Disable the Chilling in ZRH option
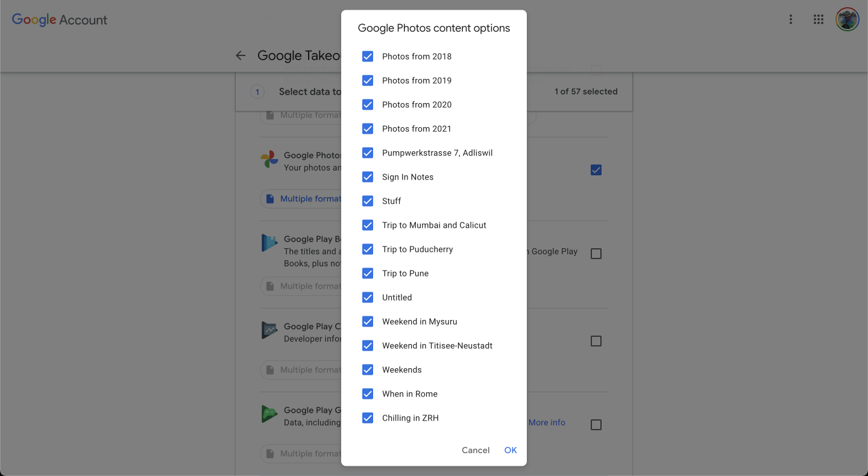868x476 pixels. pyautogui.click(x=368, y=418)
